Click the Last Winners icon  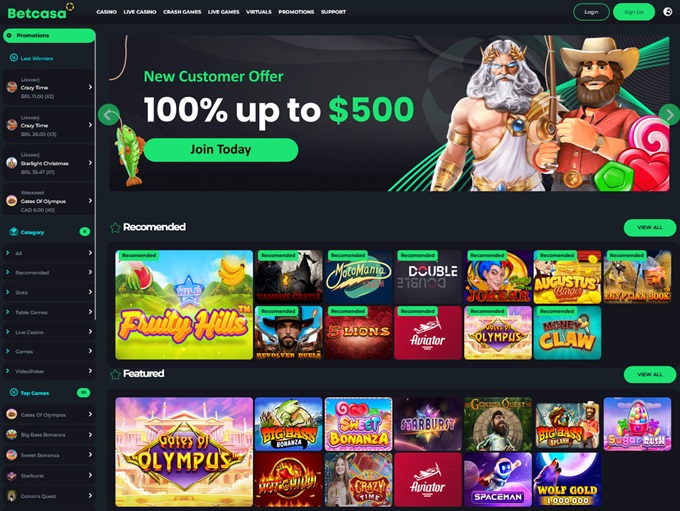click(13, 58)
